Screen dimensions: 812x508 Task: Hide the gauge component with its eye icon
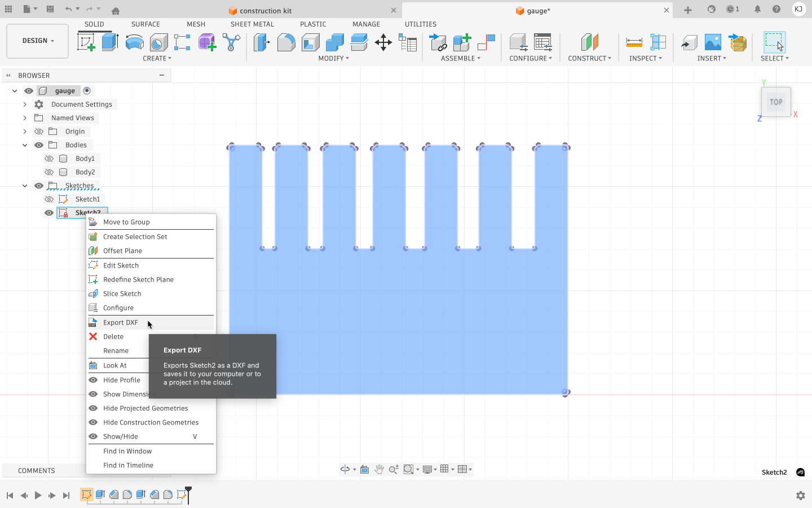point(29,90)
